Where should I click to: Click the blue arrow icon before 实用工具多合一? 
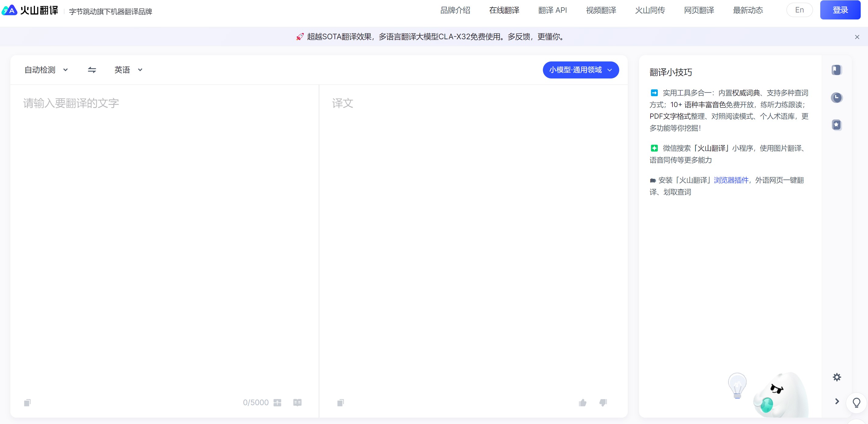click(654, 93)
